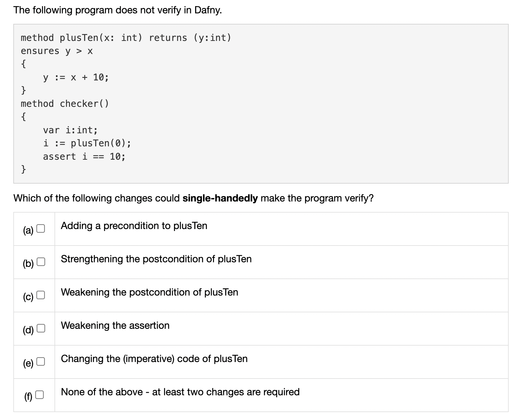Click inside the Dafny code block

click(x=256, y=105)
